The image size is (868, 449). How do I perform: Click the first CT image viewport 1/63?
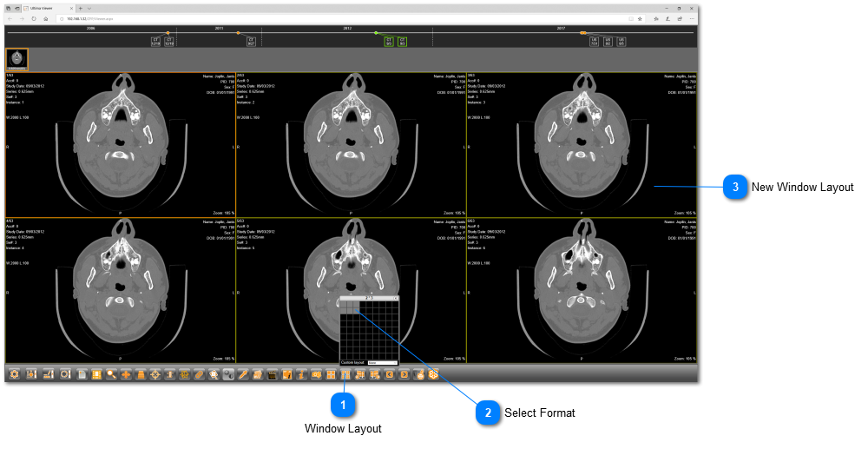tap(120, 144)
